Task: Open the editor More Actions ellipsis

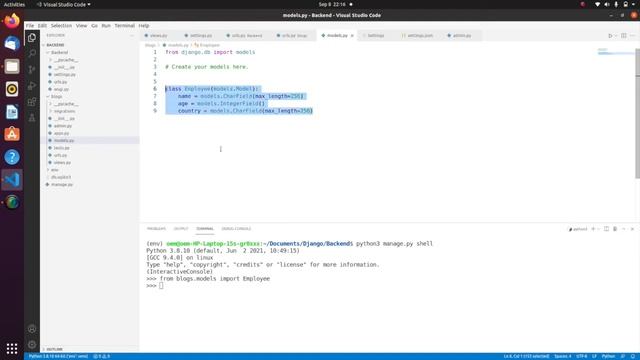Action: click(632, 36)
